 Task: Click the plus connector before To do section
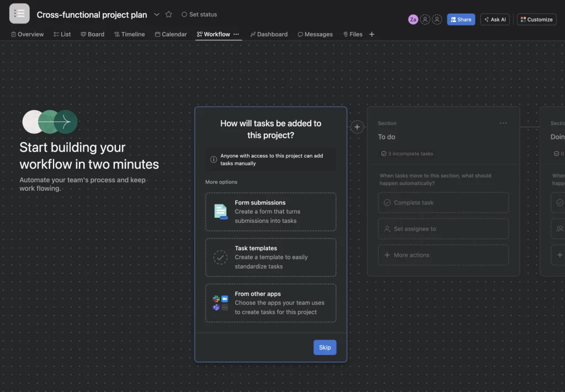click(357, 127)
